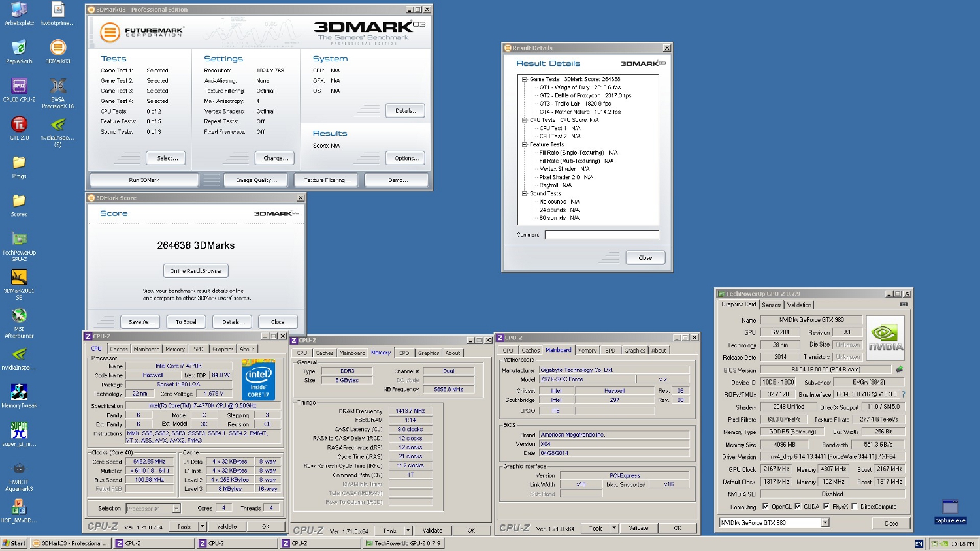Click the save BIOS icon in GPU-Z
The height and width of the screenshot is (551, 980).
point(899,370)
